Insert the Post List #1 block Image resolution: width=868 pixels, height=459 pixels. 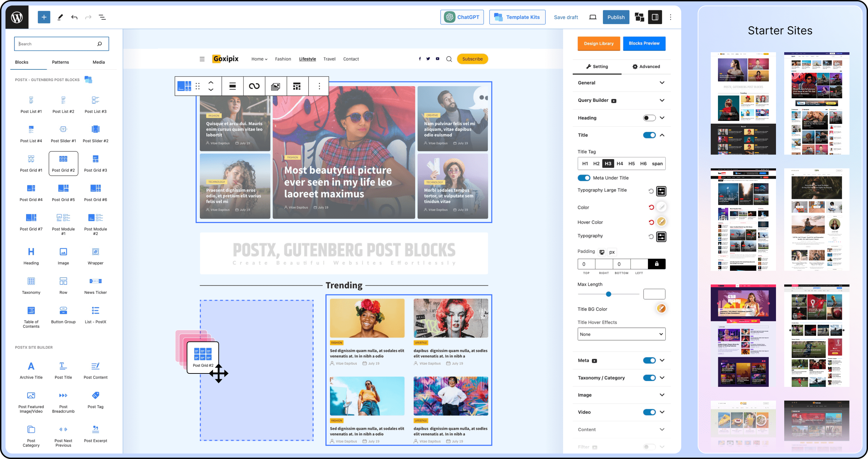point(31,104)
